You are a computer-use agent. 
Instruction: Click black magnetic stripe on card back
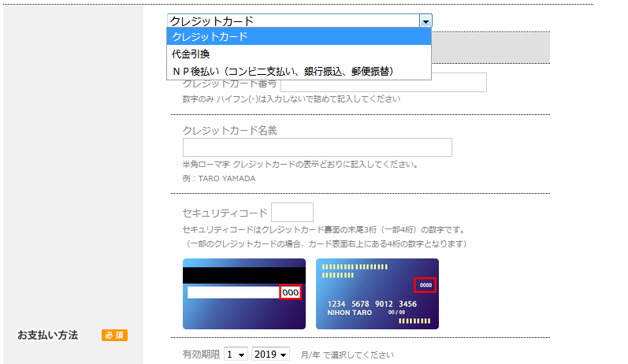[243, 275]
